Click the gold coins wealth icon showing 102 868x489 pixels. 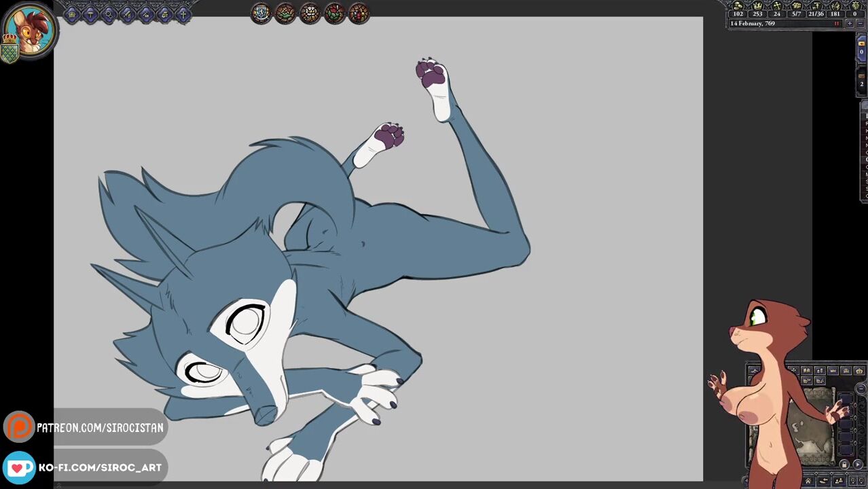pyautogui.click(x=738, y=6)
